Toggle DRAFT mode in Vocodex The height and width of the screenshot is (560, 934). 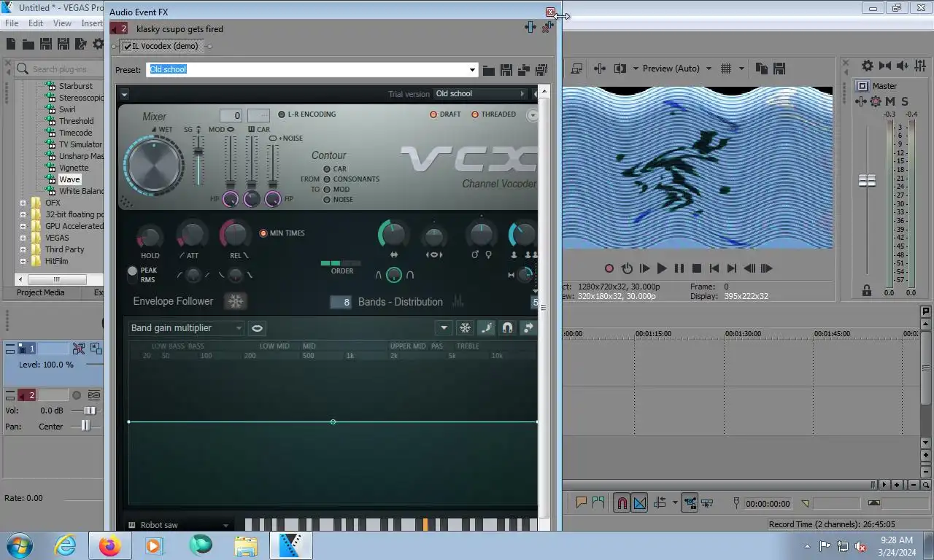point(433,114)
